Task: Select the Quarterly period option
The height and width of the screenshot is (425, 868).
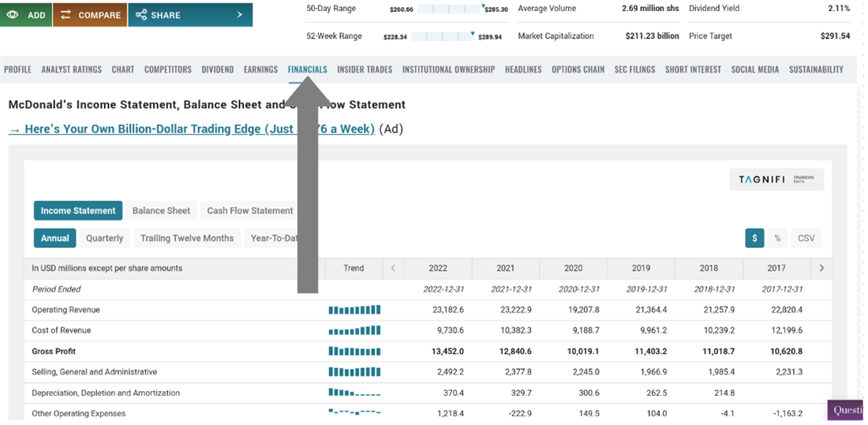Action: click(104, 238)
